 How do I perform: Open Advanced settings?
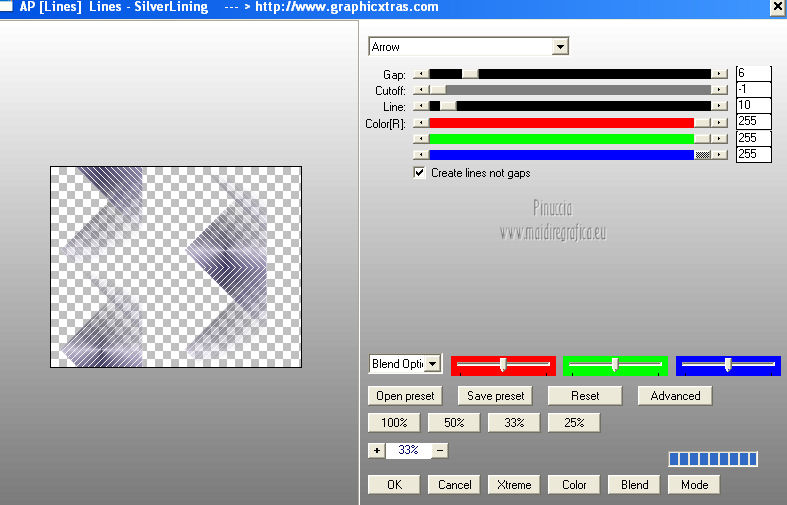pos(675,396)
